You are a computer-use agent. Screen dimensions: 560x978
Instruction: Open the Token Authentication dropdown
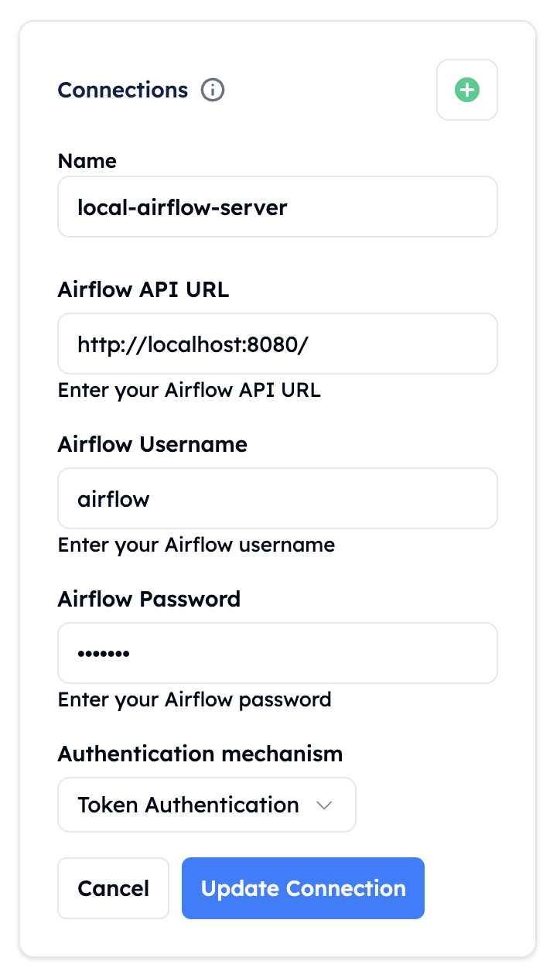[207, 805]
